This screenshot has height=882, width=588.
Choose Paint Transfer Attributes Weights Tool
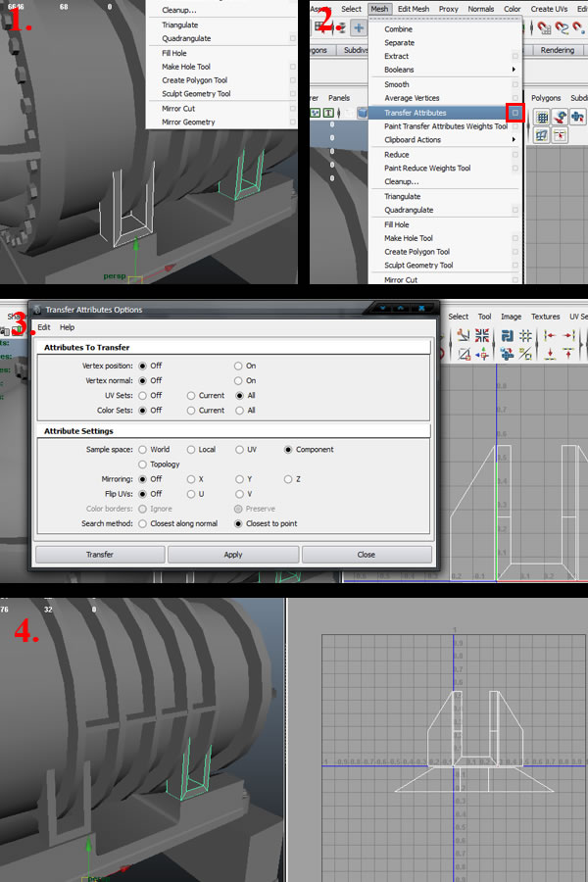point(446,126)
